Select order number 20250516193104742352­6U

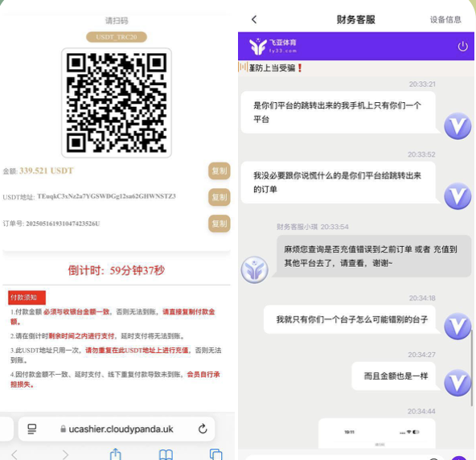(63, 224)
